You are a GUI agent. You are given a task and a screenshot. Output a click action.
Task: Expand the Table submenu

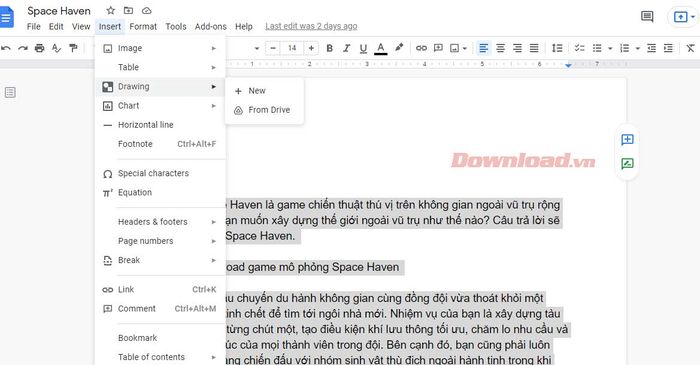[160, 67]
